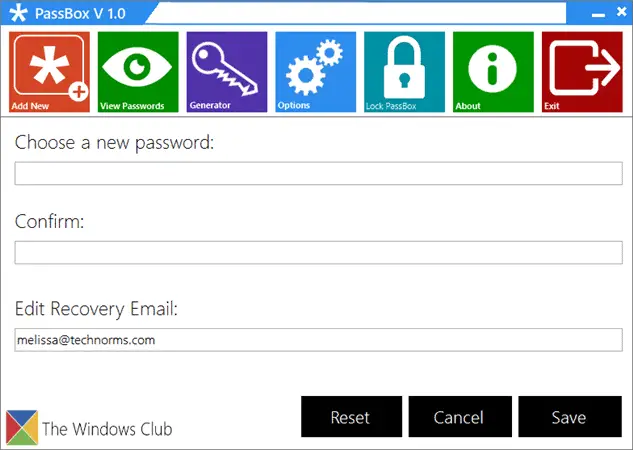Close the PassBox window

[621, 12]
